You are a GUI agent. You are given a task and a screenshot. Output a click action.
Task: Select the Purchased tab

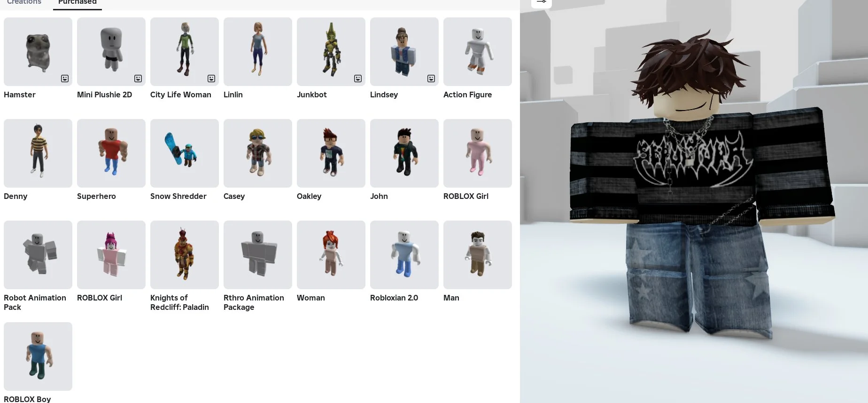pyautogui.click(x=77, y=2)
